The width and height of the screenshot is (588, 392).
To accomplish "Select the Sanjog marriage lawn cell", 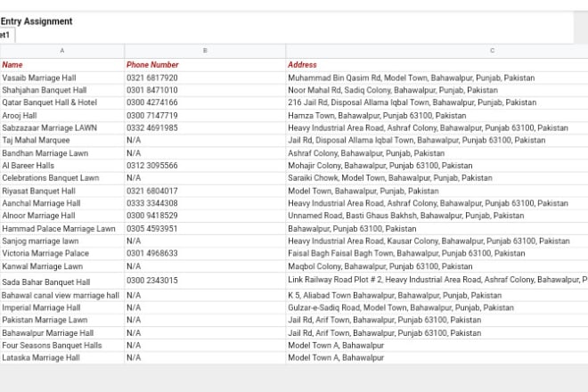I will tap(61, 241).
